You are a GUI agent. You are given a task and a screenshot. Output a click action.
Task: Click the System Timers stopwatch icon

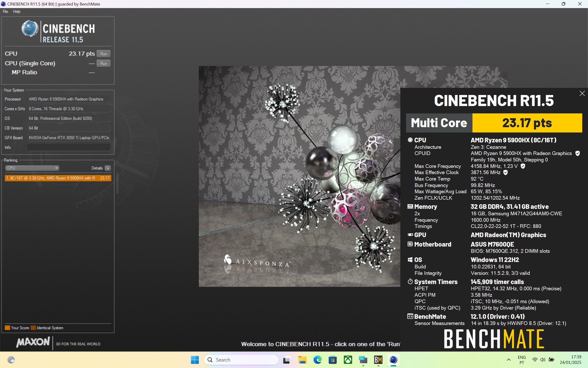pyautogui.click(x=410, y=282)
